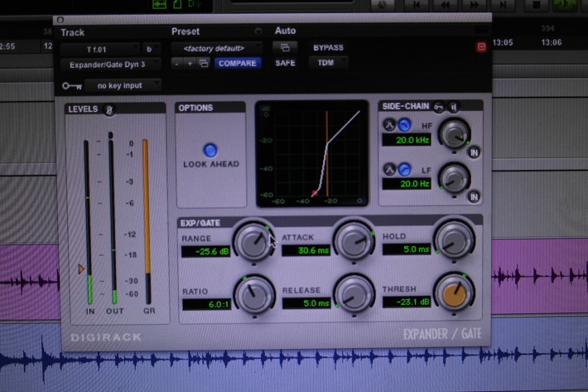
Task: Click the Attack knob
Action: pos(354,241)
